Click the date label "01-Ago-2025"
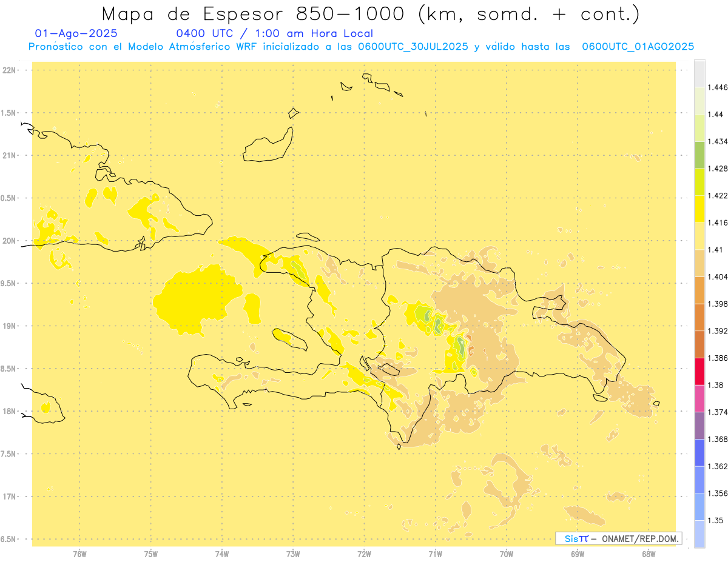Image resolution: width=728 pixels, height=562 pixels. coord(76,34)
